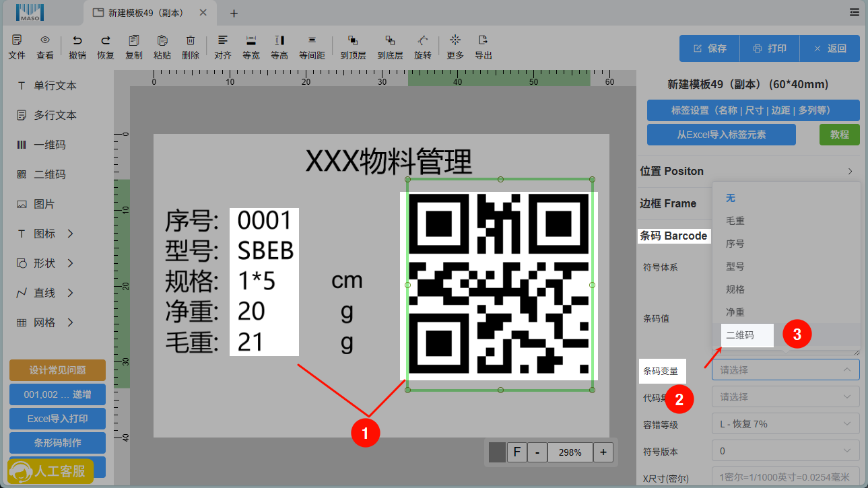Image resolution: width=868 pixels, height=488 pixels.
Task: Contact 人工客服 live support
Action: [x=51, y=471]
